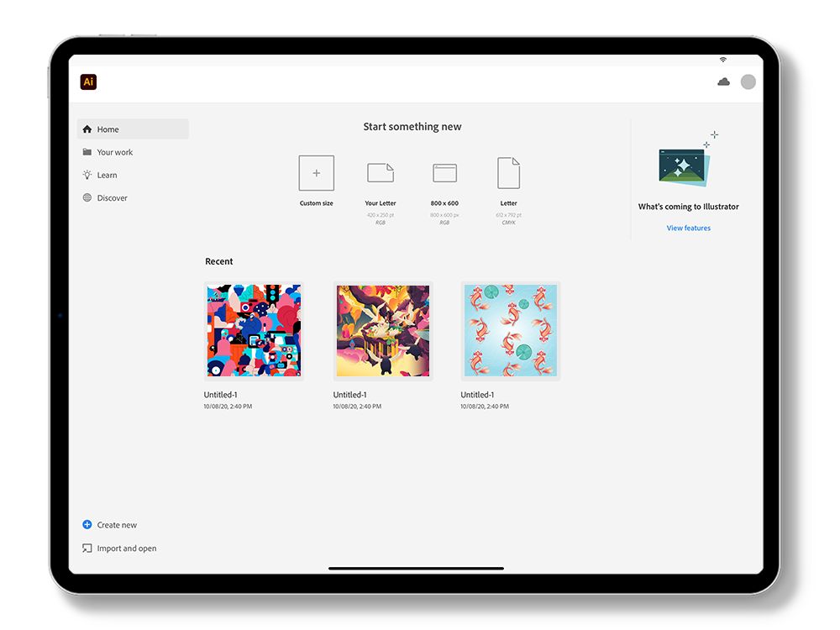This screenshot has height=630, width=840.
Task: Choose the 800 x 600 preset icon
Action: (x=444, y=173)
